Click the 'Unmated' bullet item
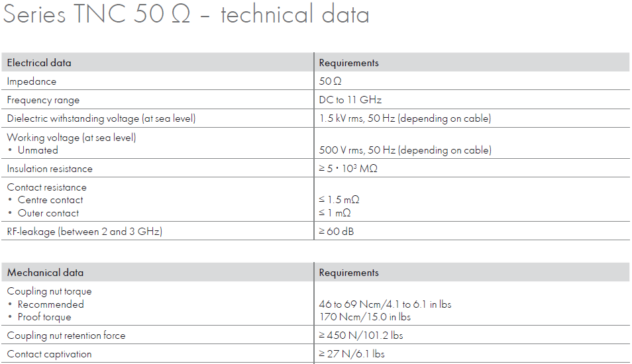Screen dimensions: 632x364 click(38, 150)
